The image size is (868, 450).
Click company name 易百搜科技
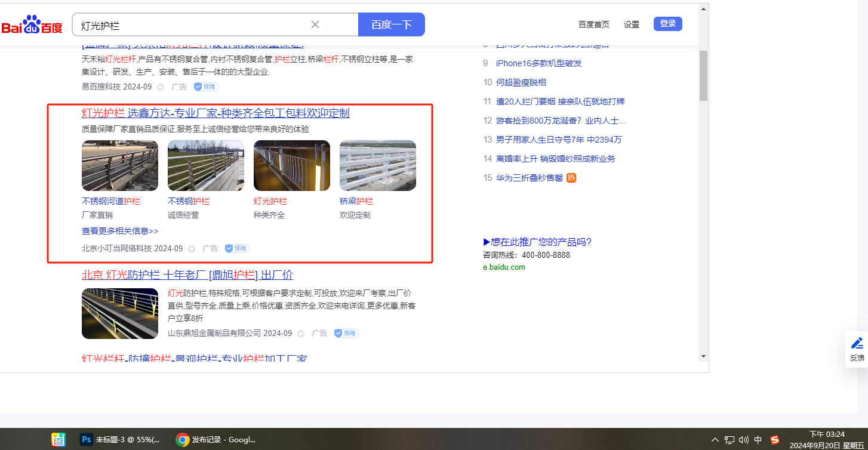[101, 87]
